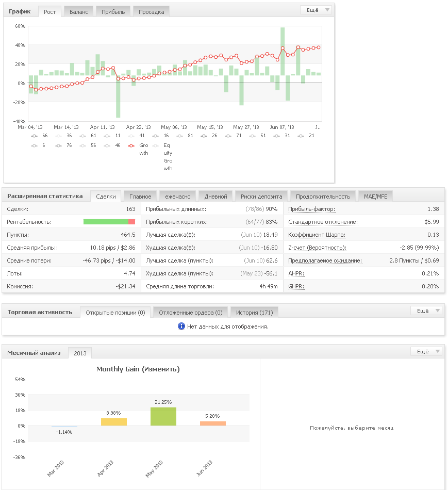
Task: Toggle legend series 6
Action: [x=38, y=145]
